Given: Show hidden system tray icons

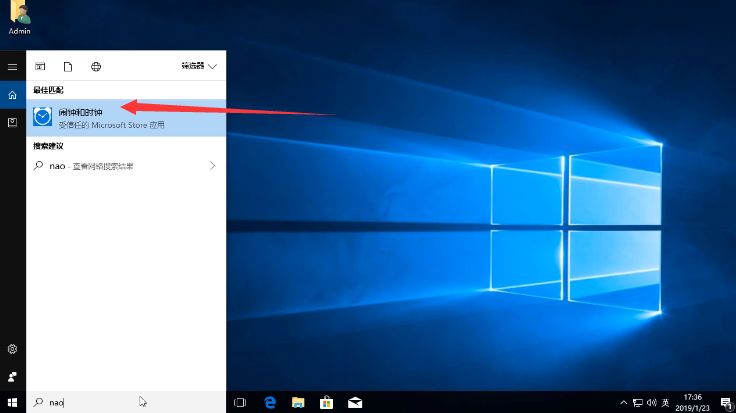Looking at the screenshot, I should point(625,402).
